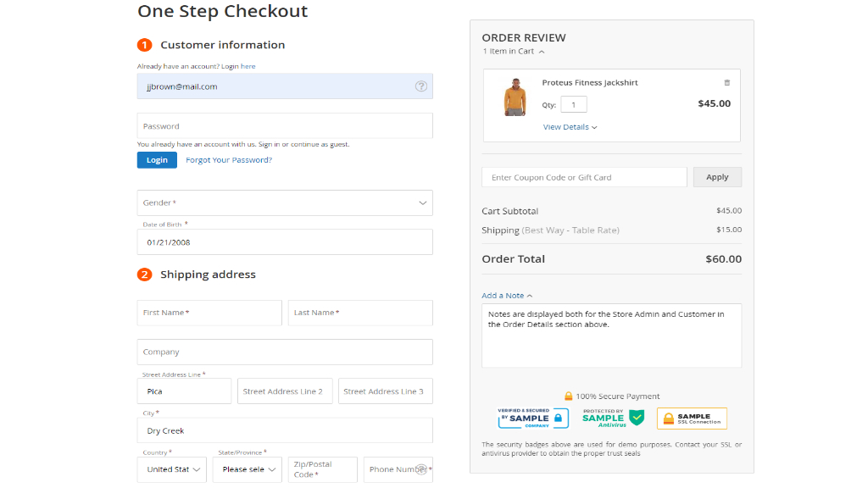The width and height of the screenshot is (868, 488).
Task: Delete Proteus Fitness Jackshirt with trash icon
Action: tap(726, 82)
